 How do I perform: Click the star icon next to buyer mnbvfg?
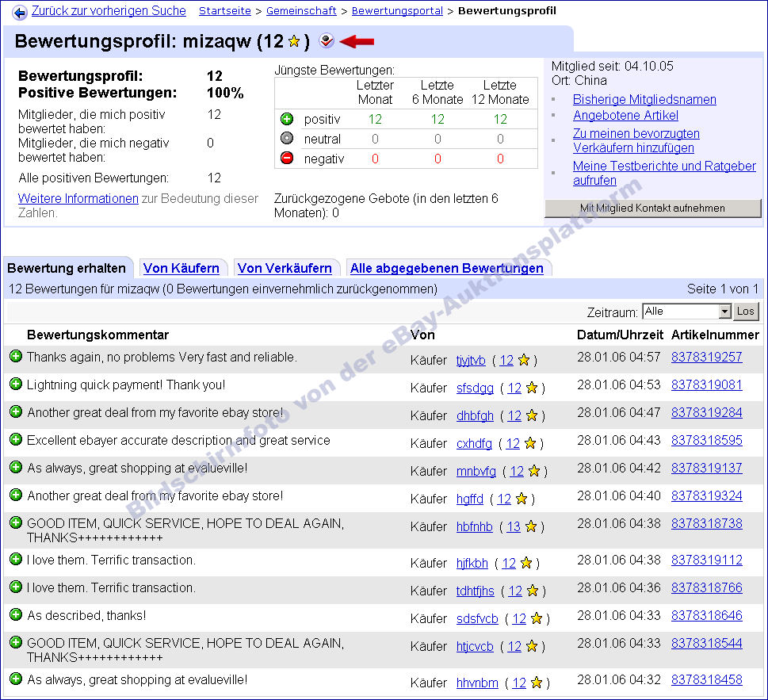click(534, 471)
